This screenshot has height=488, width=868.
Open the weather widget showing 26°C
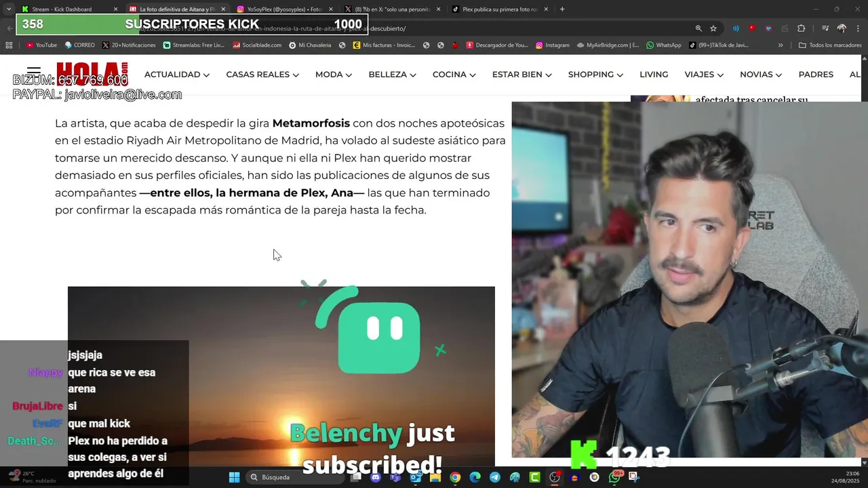point(31,477)
